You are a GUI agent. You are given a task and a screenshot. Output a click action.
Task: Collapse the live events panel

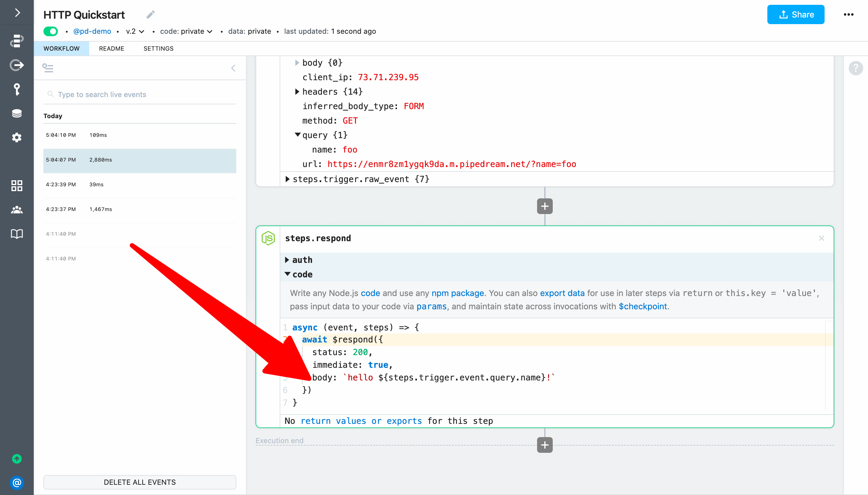233,68
